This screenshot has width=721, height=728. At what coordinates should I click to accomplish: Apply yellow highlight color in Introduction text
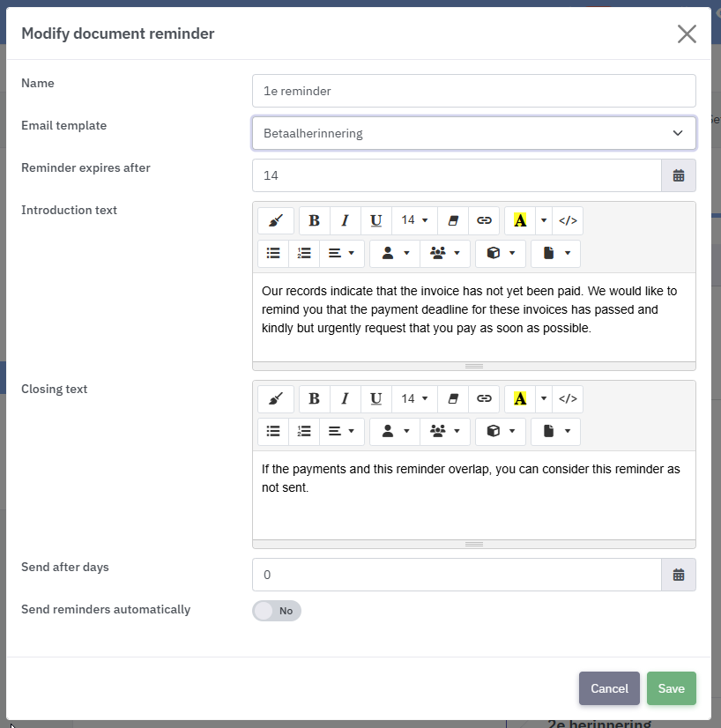[520, 220]
